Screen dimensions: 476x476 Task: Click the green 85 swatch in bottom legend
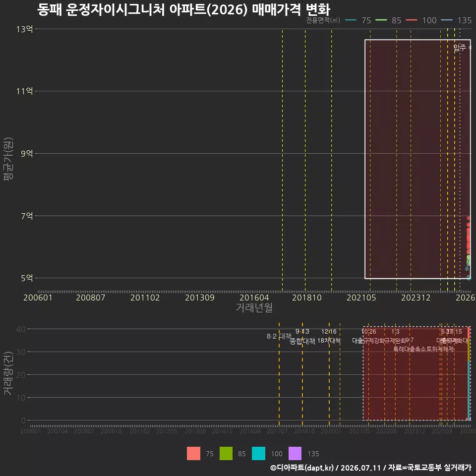(x=226, y=453)
